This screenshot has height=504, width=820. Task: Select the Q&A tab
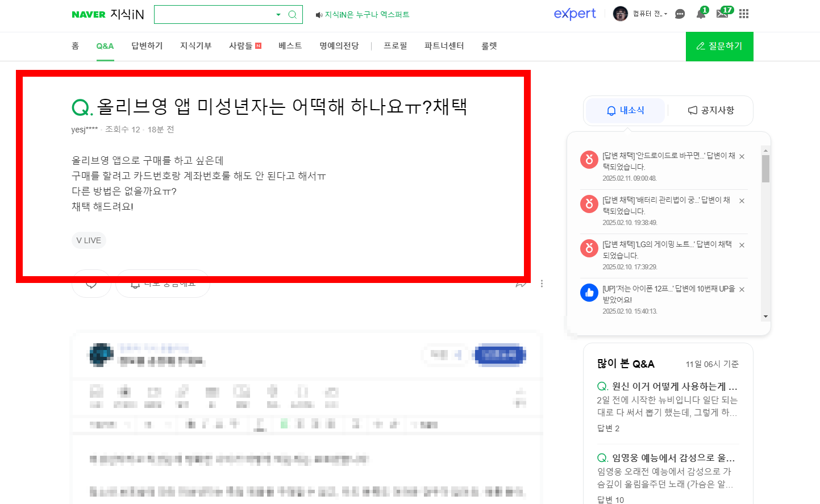click(x=105, y=46)
